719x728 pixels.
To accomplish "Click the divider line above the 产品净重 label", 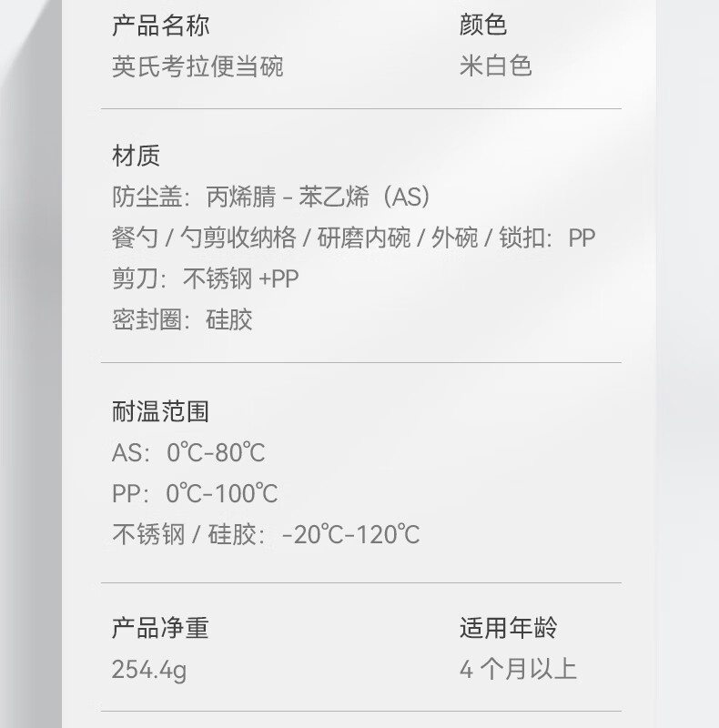I will 360,582.
